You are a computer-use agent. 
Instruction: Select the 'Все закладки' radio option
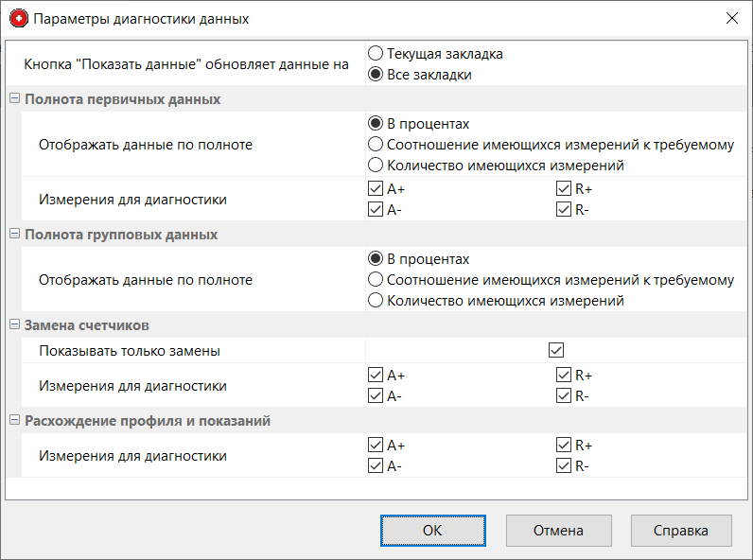click(376, 75)
